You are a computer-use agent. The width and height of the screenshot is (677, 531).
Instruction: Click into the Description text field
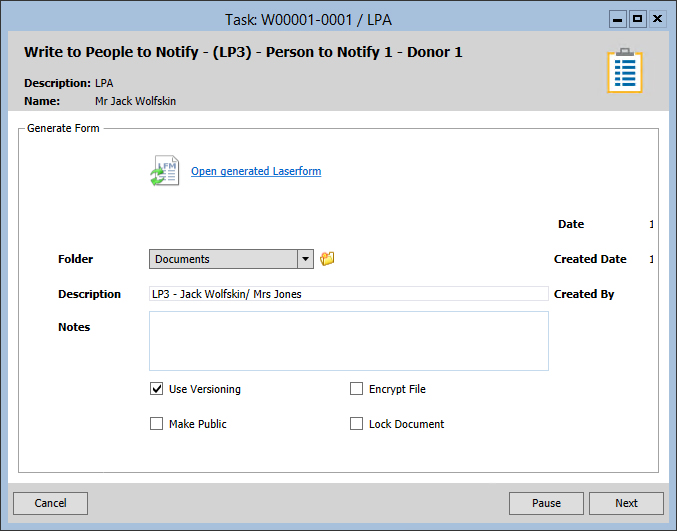click(x=348, y=294)
